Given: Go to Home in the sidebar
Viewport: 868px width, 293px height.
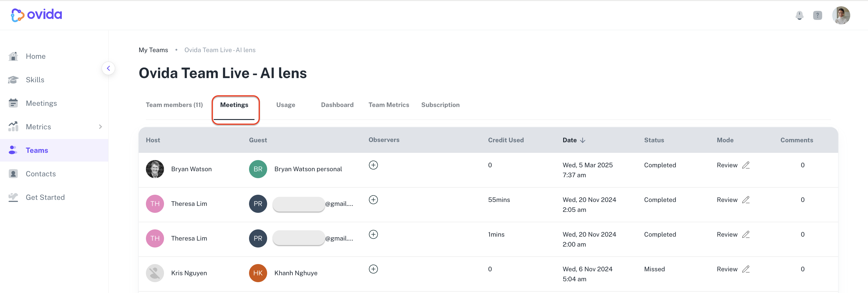Looking at the screenshot, I should pos(54,56).
